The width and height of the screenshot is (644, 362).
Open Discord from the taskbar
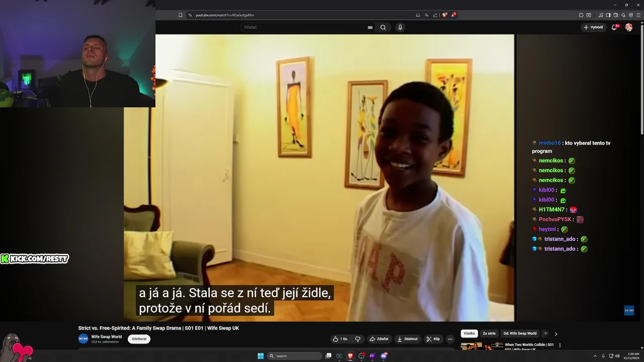point(383,356)
